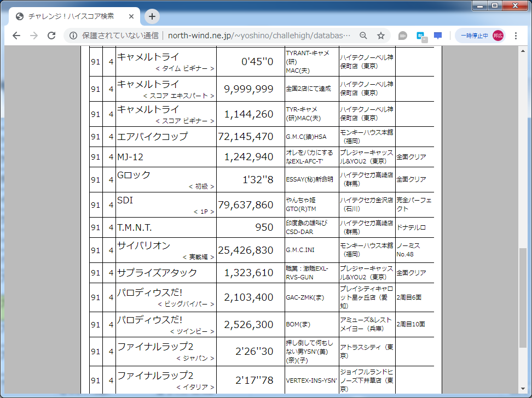Select the パロディウスだ! ツインビー table row
532x398 pixels.
click(164, 324)
